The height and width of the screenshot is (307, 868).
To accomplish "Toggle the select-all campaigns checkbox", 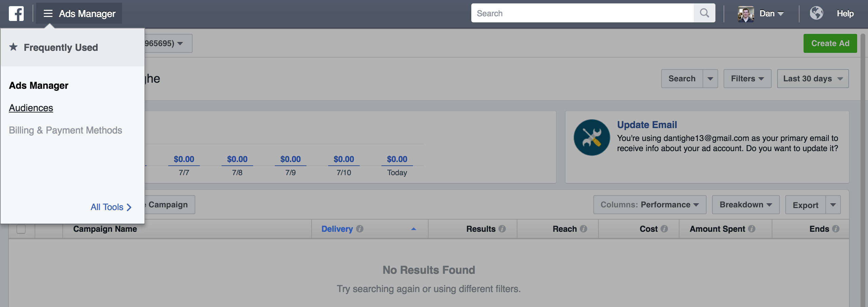I will click(x=21, y=229).
